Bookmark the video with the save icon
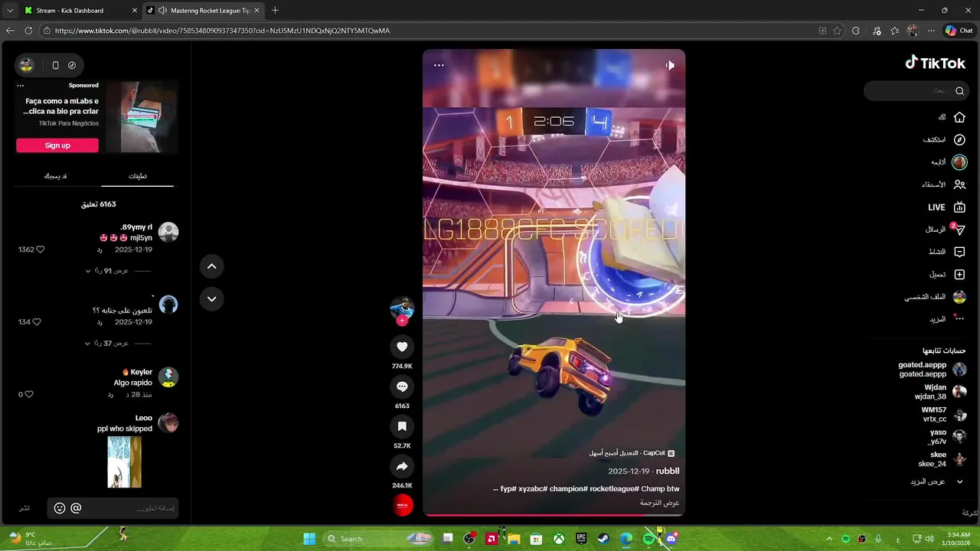Screen dimensions: 980x551 point(402,426)
